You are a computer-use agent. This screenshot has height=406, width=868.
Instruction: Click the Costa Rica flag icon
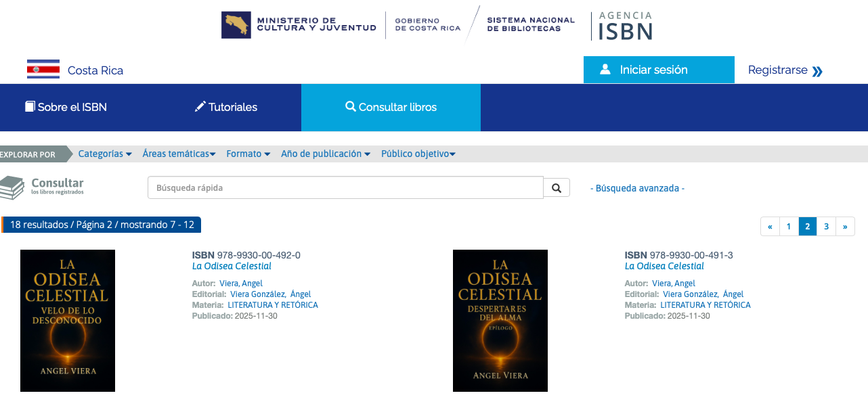pyautogui.click(x=43, y=70)
